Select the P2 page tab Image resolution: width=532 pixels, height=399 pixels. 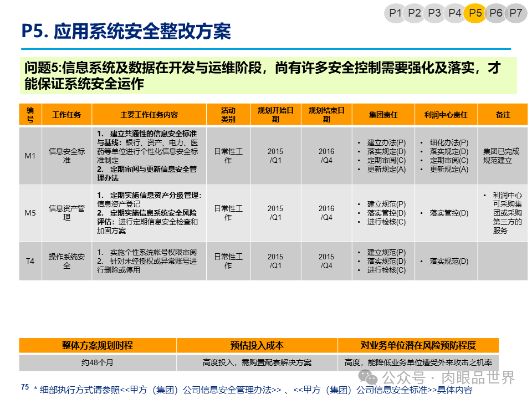pyautogui.click(x=415, y=13)
